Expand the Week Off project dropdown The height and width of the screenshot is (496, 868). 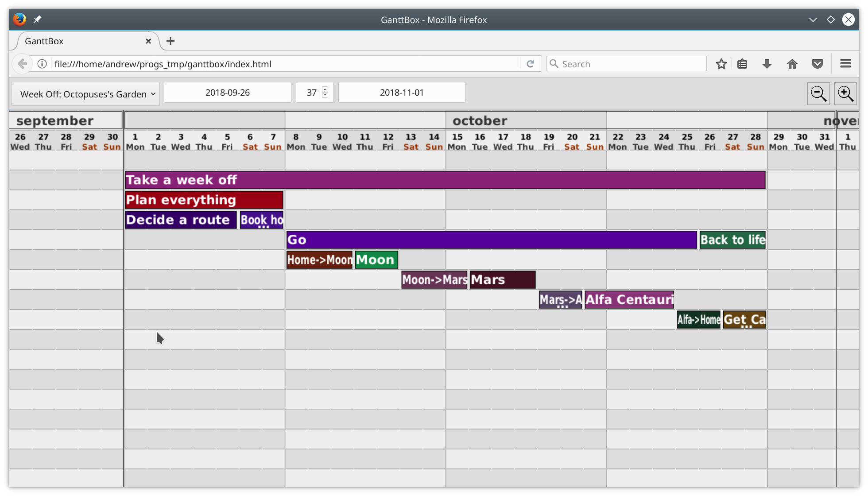85,94
